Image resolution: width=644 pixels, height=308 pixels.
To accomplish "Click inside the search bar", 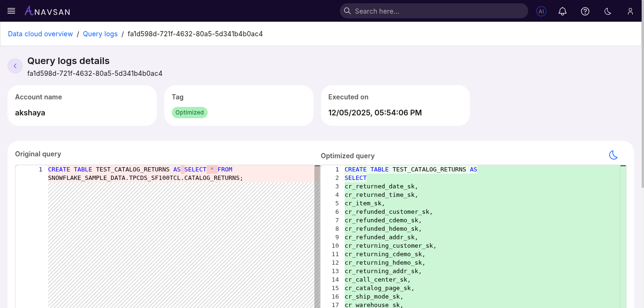I will point(434,11).
